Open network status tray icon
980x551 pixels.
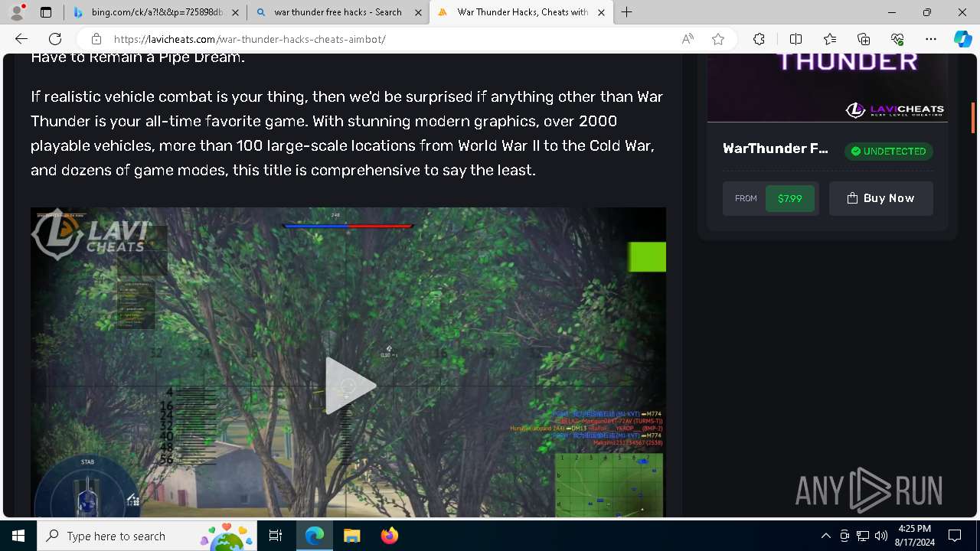coord(863,536)
